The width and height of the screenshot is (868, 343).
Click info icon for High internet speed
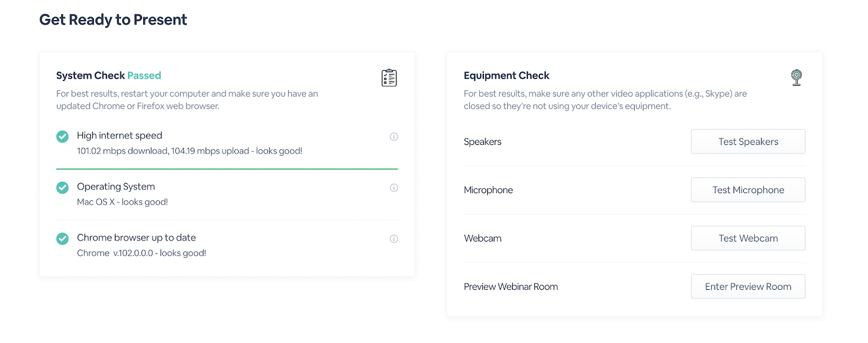coord(394,137)
